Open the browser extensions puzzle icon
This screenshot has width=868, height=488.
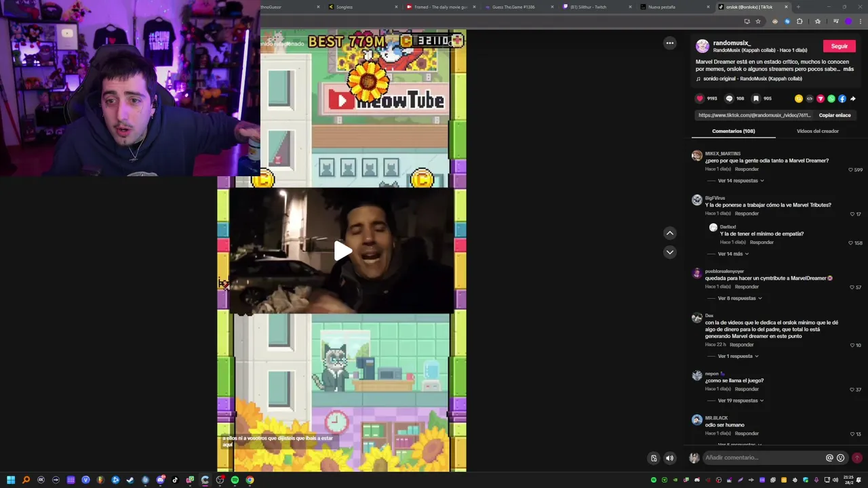[x=800, y=21]
